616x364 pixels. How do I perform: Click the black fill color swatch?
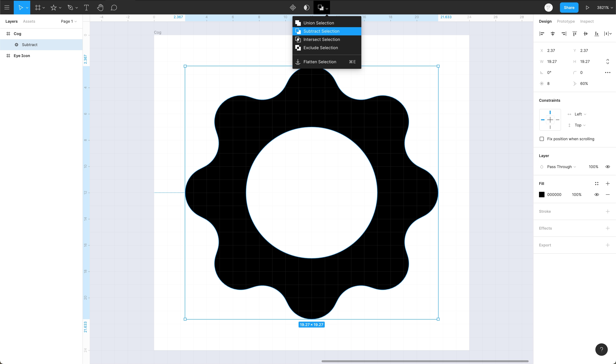(542, 195)
